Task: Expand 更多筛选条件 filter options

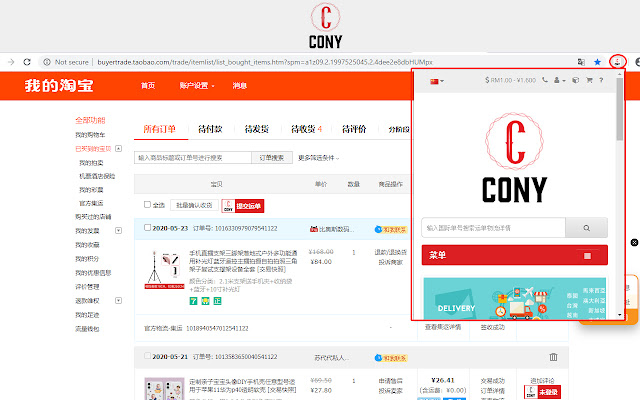Action: pyautogui.click(x=318, y=158)
